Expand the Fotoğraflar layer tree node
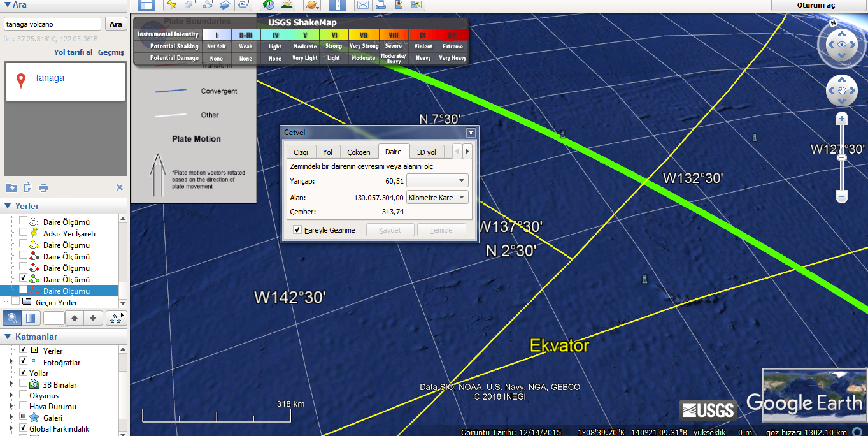The image size is (868, 436). coord(11,361)
